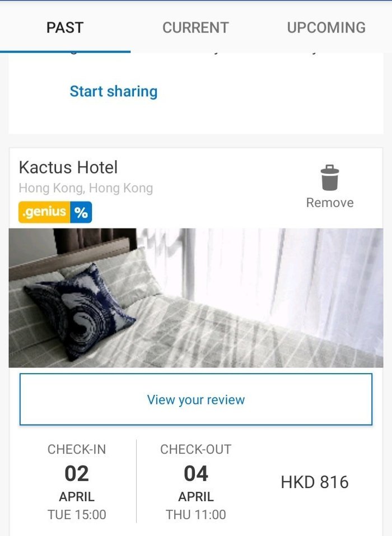Tap the TUE 15:00 check-in time
This screenshot has width=392, height=536.
pos(77,515)
